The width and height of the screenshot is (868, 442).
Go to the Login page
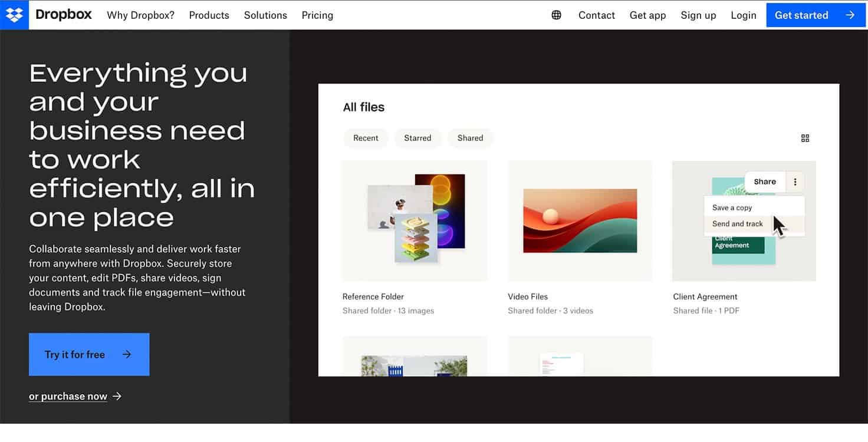click(743, 15)
